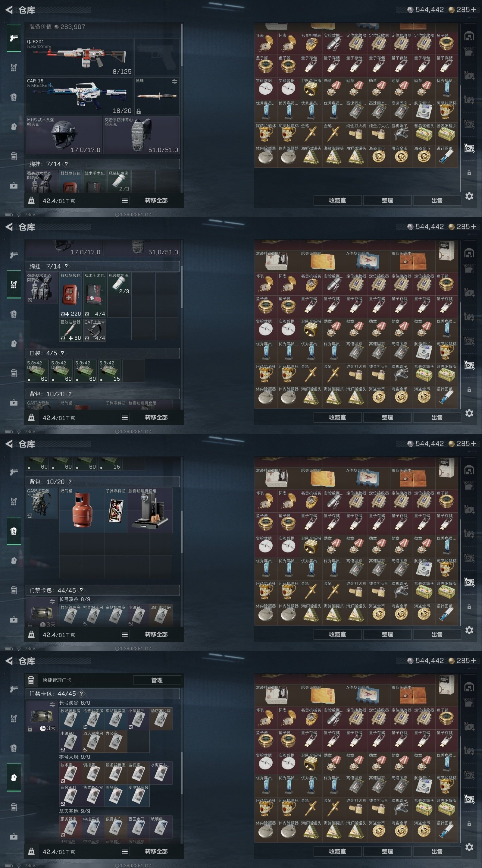
Task: Select the 玻璃房 keycard in 航天基地
Action: (x=161, y=826)
